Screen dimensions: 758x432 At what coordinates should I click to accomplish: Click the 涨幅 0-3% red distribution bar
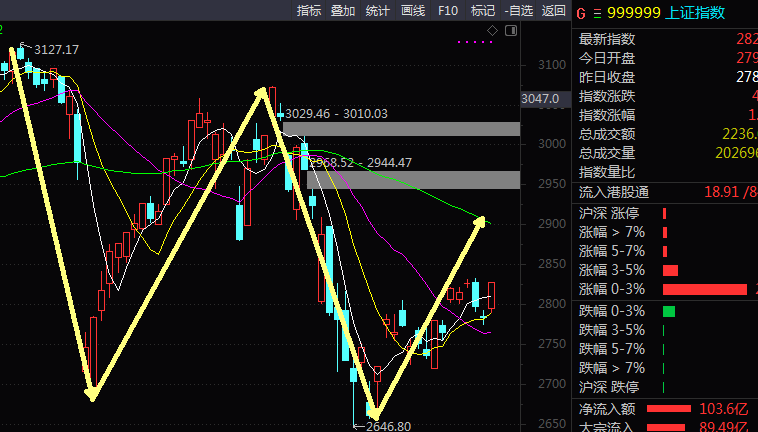pos(705,289)
